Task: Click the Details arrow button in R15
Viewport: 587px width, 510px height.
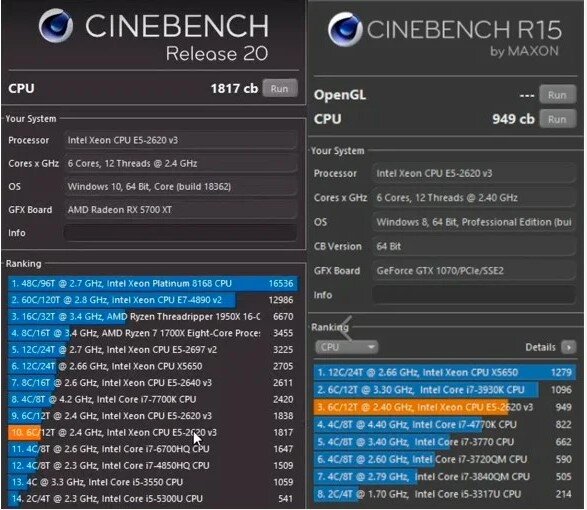Action: (x=568, y=347)
